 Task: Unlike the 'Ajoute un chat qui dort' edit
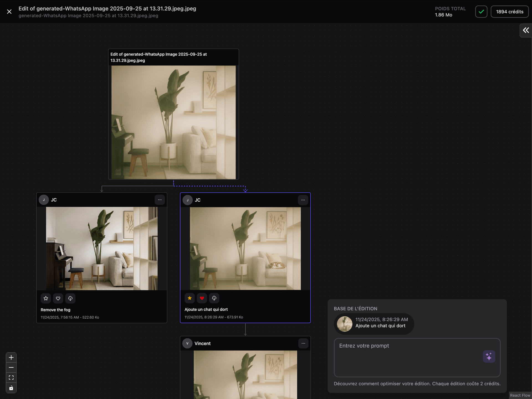point(202,298)
